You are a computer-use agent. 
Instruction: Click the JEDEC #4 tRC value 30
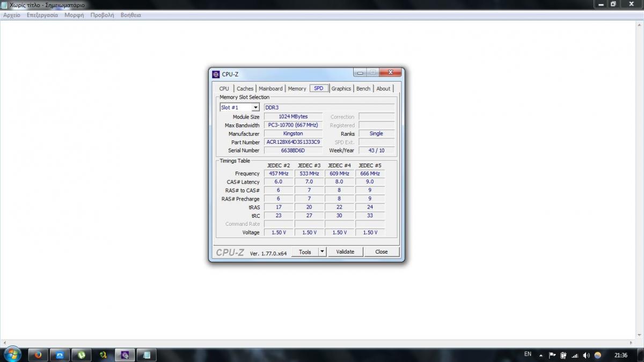339,216
